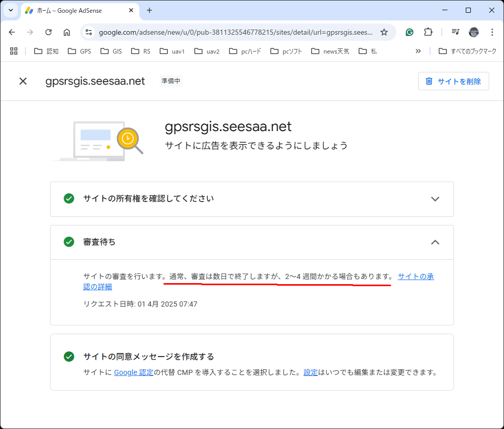
Task: Open a new browser tab
Action: 149,10
